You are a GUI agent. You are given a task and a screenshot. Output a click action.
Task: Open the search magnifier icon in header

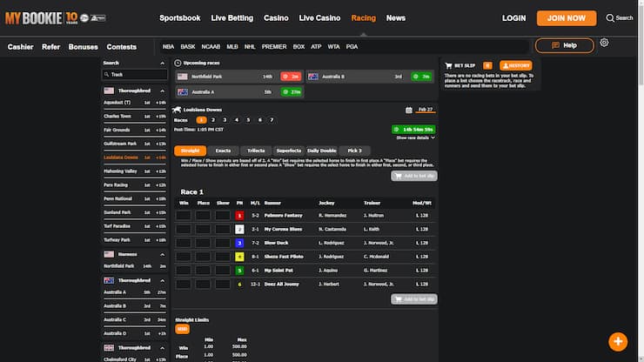pos(610,18)
